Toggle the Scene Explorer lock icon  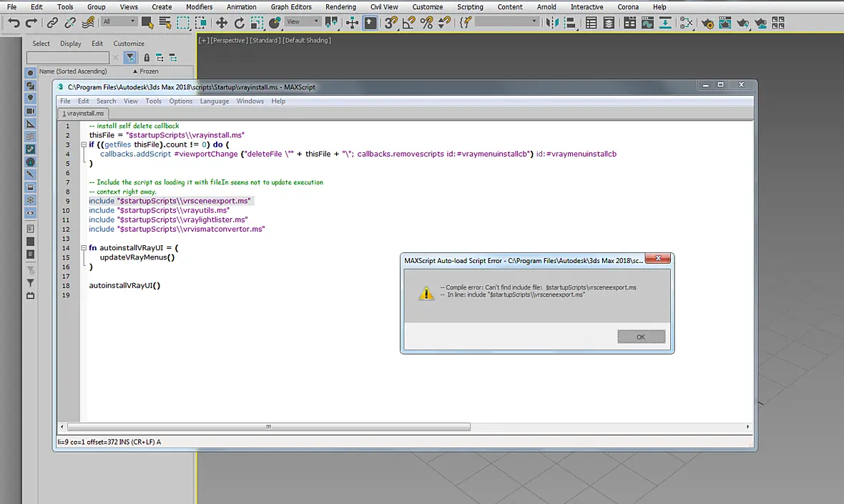[x=147, y=58]
